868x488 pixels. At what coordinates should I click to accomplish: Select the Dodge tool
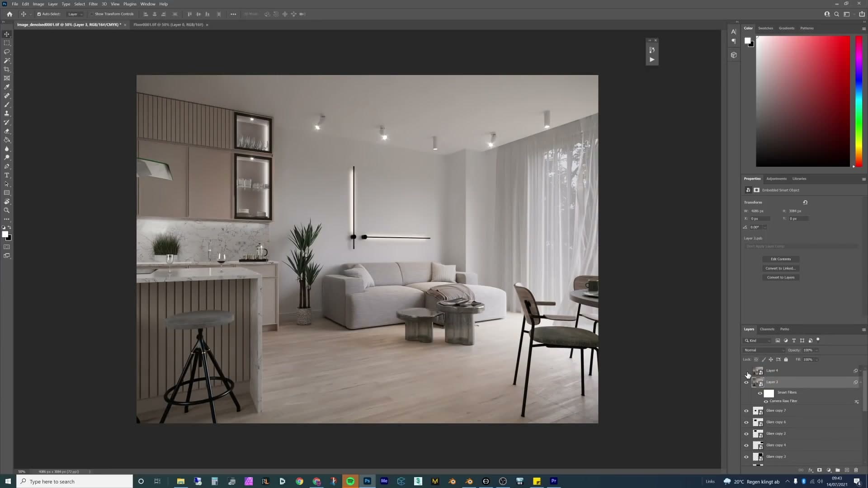[7, 158]
